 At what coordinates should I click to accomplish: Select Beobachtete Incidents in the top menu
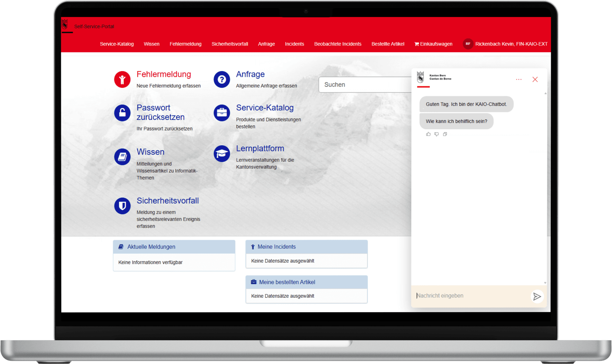338,44
